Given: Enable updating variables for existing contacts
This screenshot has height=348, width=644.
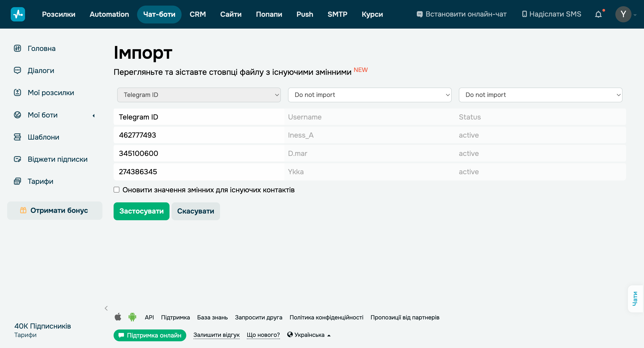Looking at the screenshot, I should [117, 190].
